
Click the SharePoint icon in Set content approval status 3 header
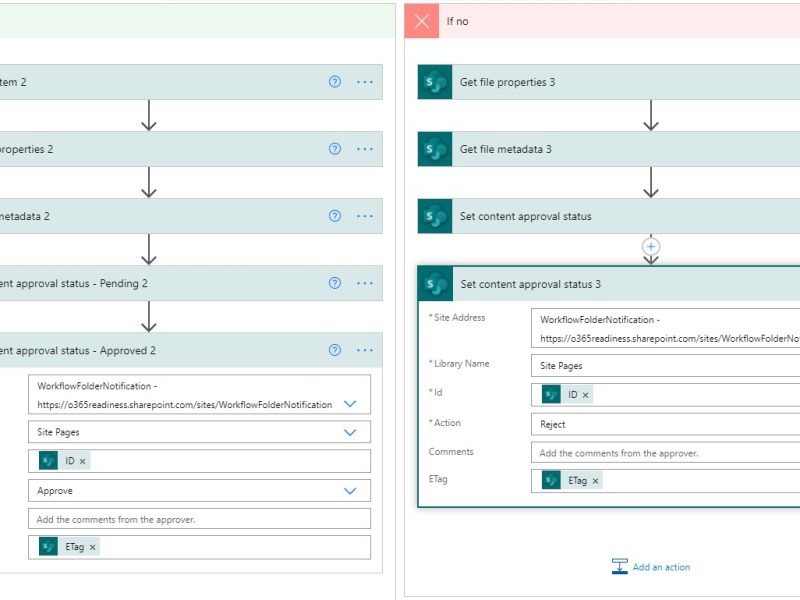[x=433, y=284]
